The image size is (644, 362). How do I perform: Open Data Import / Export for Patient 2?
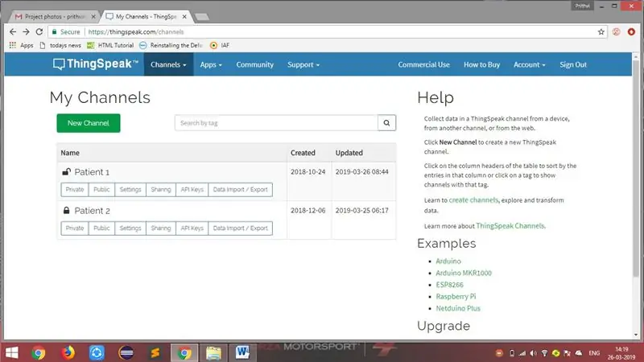pyautogui.click(x=240, y=228)
